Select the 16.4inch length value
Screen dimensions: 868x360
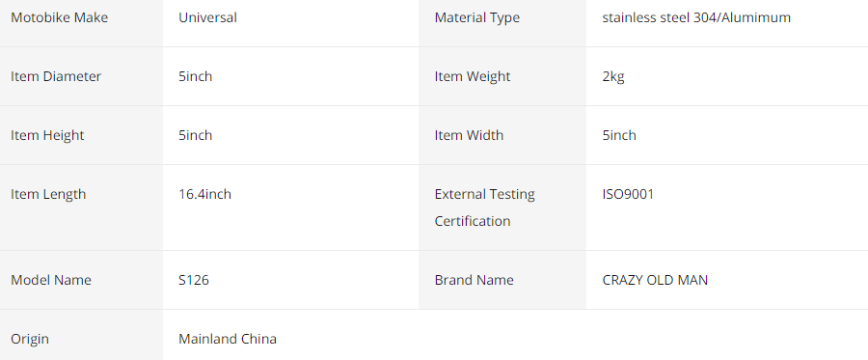(x=204, y=194)
